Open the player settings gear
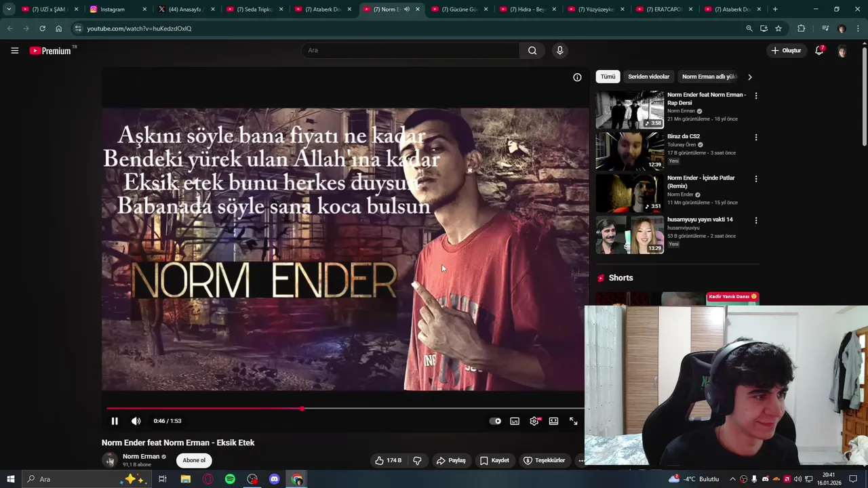 coord(534,421)
